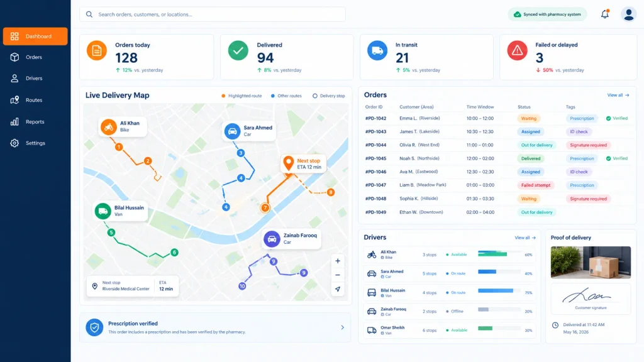
Task: Click the search magnifier icon
Action: (x=89, y=14)
